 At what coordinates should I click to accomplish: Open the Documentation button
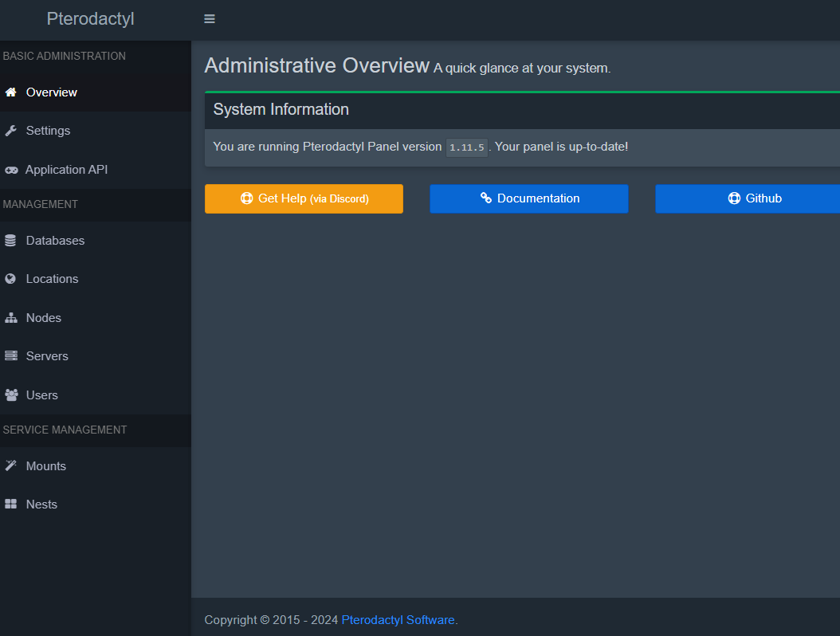tap(528, 198)
